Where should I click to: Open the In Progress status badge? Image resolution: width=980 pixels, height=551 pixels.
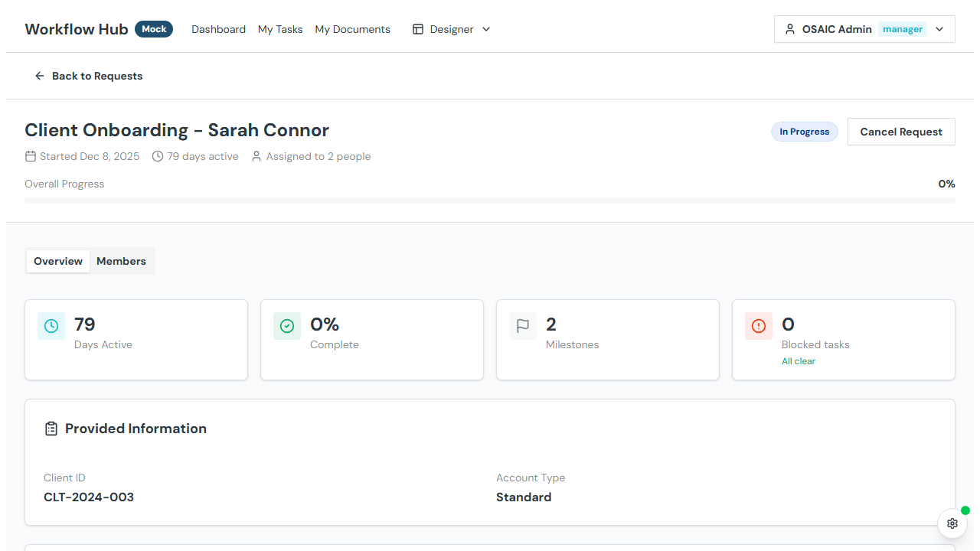(x=804, y=132)
